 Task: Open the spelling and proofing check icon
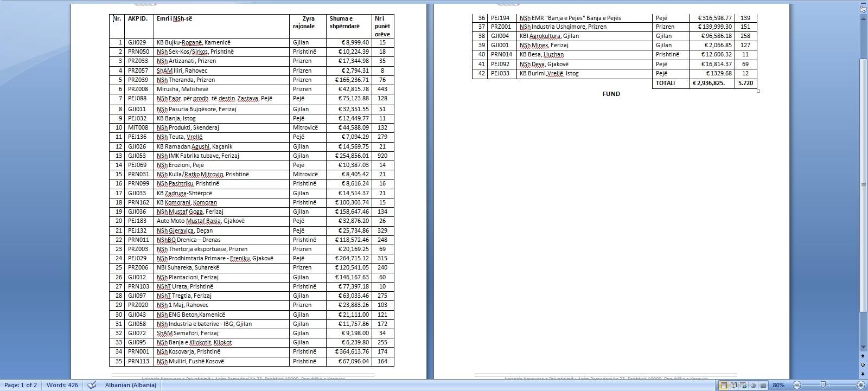pyautogui.click(x=92, y=385)
